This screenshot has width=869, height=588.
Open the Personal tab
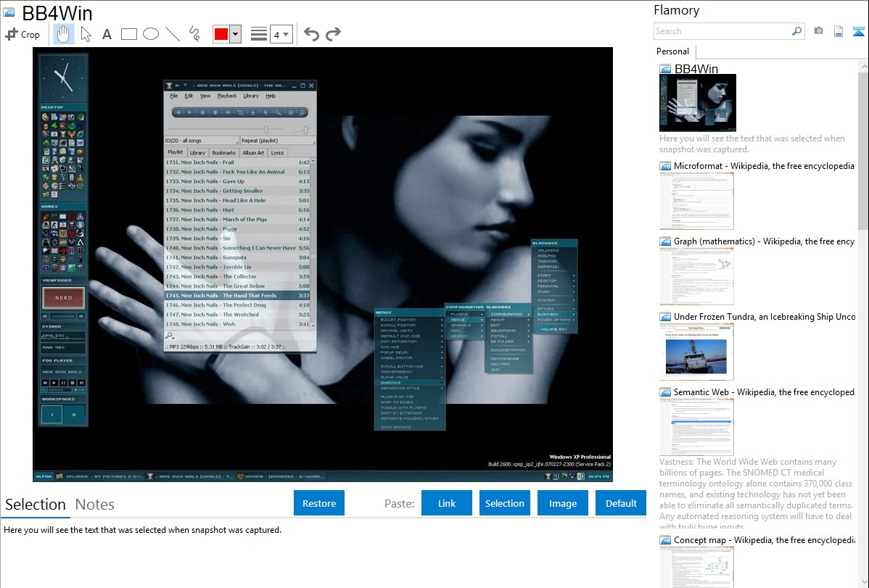(x=672, y=51)
